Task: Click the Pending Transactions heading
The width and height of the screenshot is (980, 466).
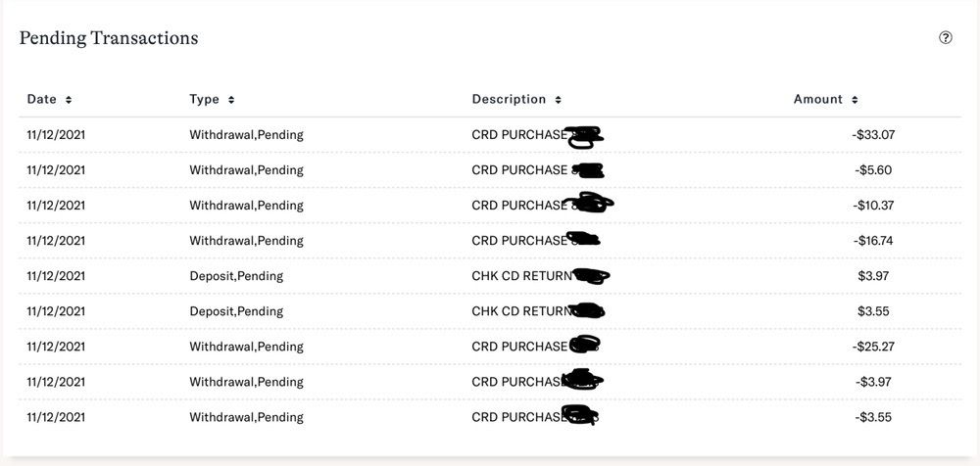Action: tap(109, 38)
